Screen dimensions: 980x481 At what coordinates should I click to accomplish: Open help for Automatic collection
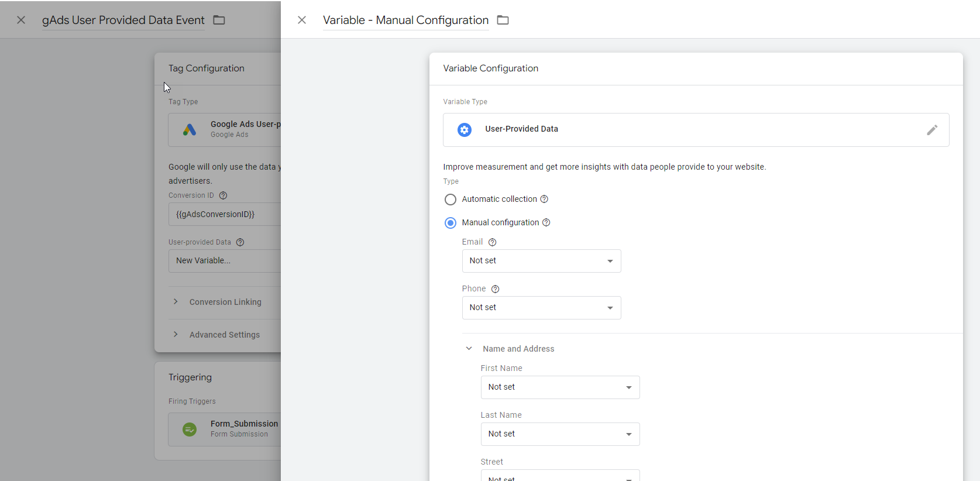click(544, 199)
